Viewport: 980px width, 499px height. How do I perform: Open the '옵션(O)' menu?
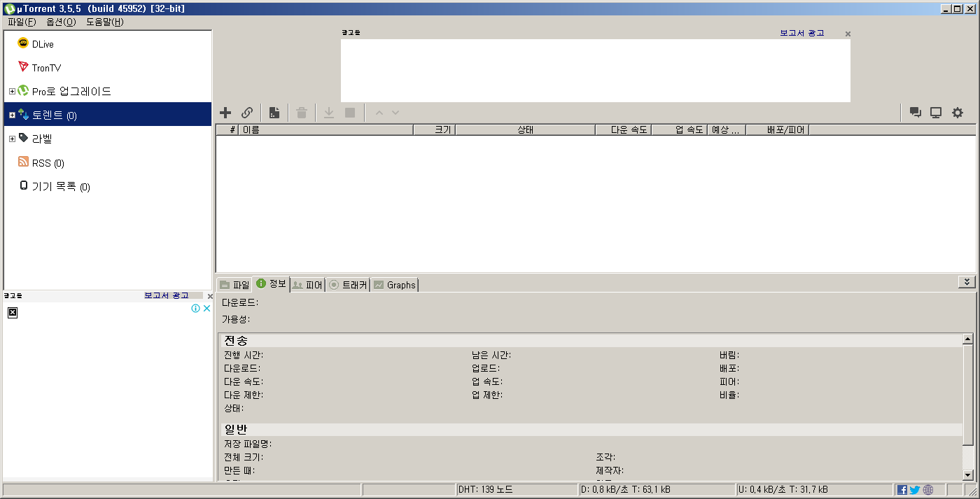(61, 22)
